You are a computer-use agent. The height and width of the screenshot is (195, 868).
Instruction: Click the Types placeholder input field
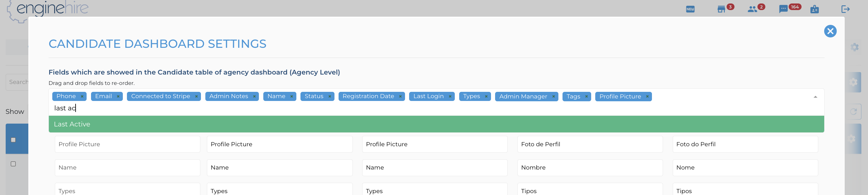127,189
